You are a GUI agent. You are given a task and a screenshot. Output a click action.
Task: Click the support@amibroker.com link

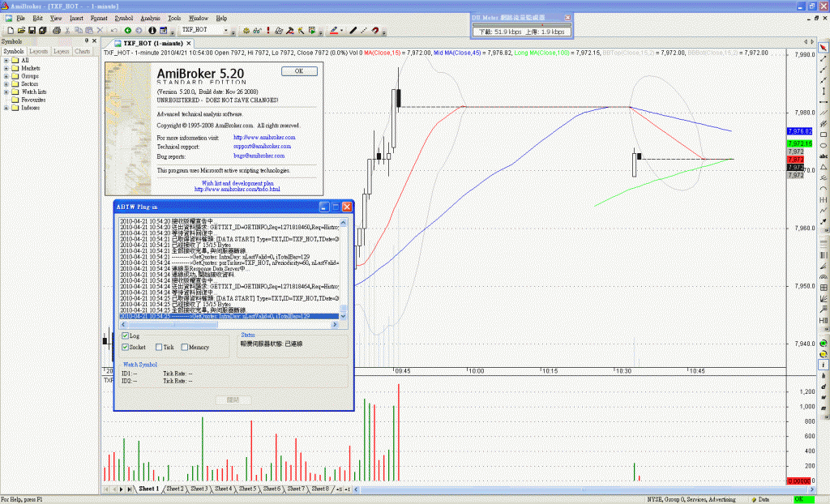click(262, 147)
